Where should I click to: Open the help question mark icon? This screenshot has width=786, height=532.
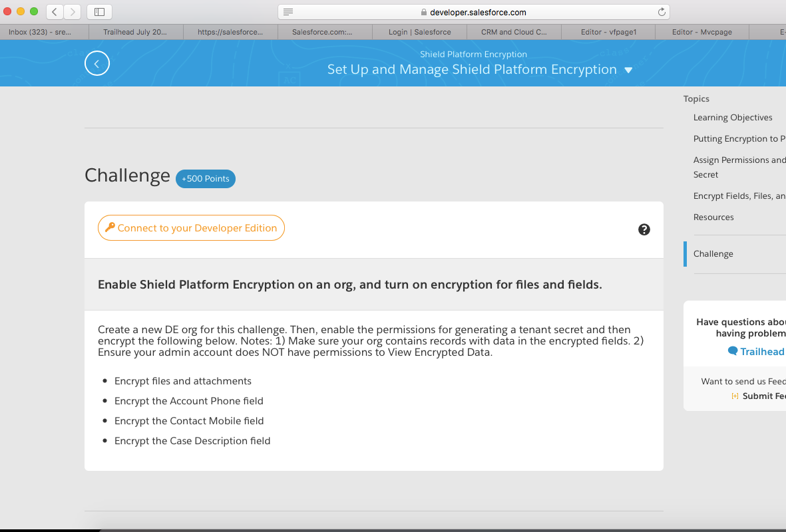click(644, 229)
